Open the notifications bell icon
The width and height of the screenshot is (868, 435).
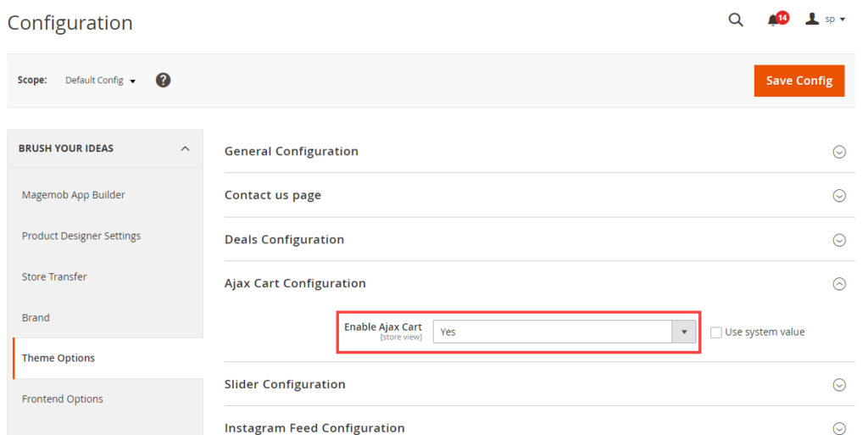[x=773, y=20]
